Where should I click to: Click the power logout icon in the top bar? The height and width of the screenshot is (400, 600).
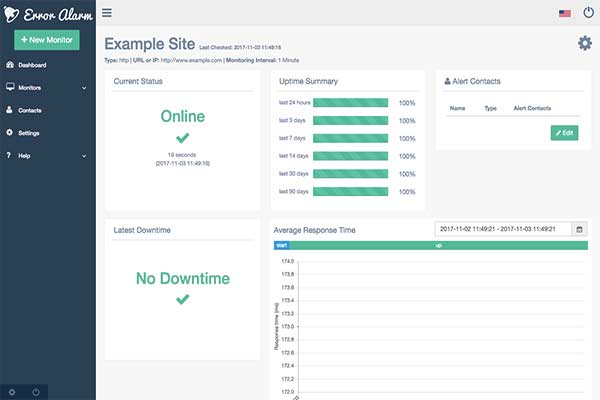[589, 13]
